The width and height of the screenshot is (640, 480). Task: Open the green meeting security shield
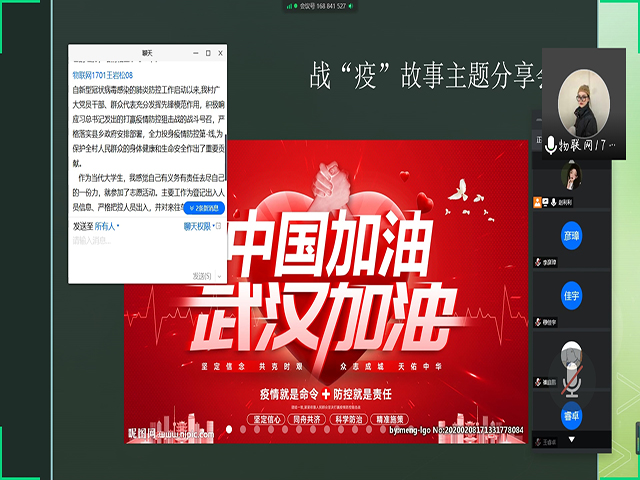point(296,6)
